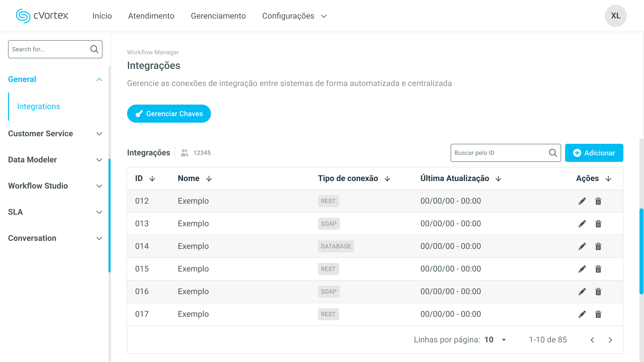Click the Gerenciar Chaves button
Screen dimensions: 644x362
(x=169, y=114)
